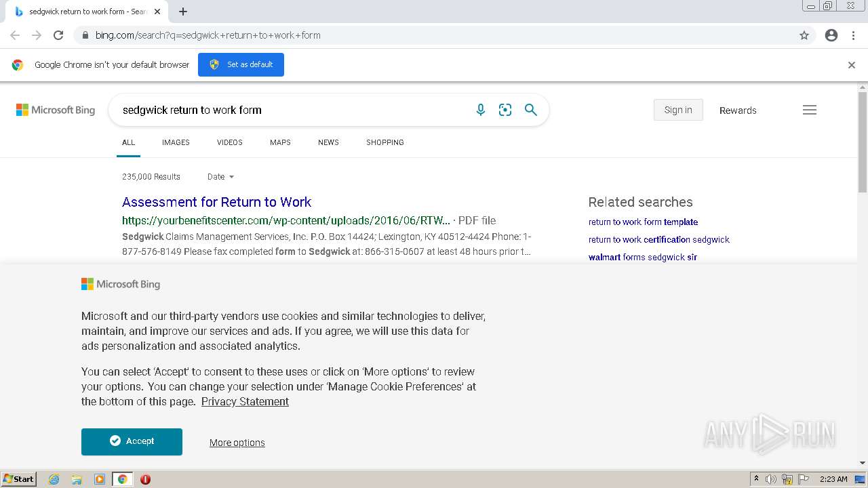Click Set as default button
This screenshot has height=488, width=868.
pyautogui.click(x=241, y=64)
